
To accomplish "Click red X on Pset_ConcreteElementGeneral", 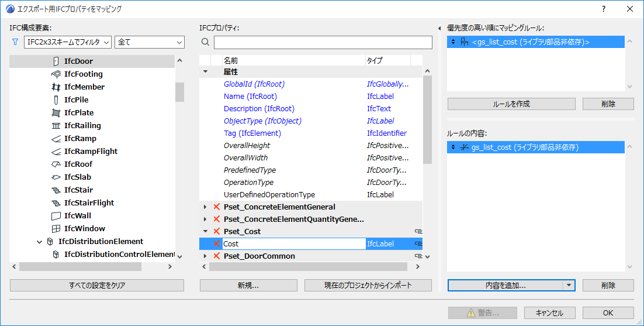I will [x=217, y=207].
